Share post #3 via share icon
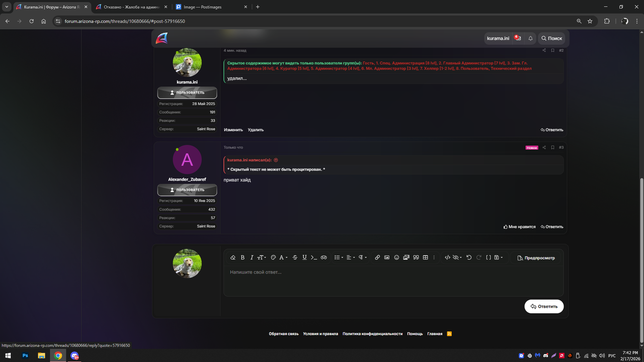Image resolution: width=644 pixels, height=362 pixels. point(544,147)
